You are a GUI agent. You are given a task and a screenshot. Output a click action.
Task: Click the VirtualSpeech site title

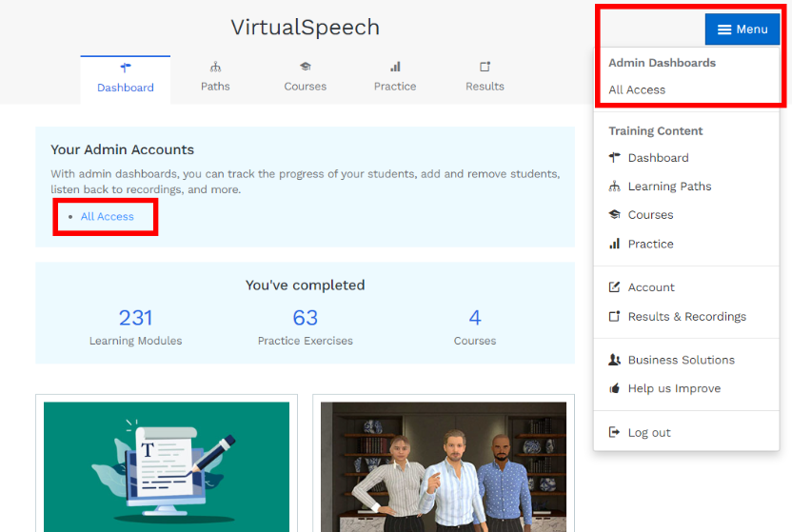[305, 28]
